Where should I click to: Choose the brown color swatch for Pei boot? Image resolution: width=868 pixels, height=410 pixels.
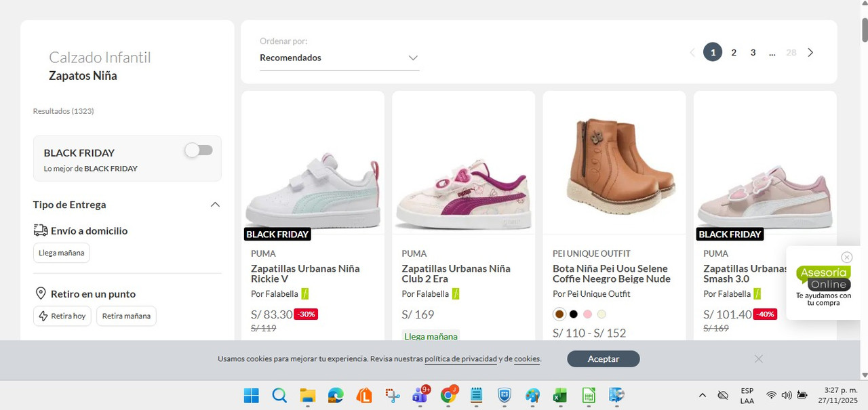pos(559,314)
